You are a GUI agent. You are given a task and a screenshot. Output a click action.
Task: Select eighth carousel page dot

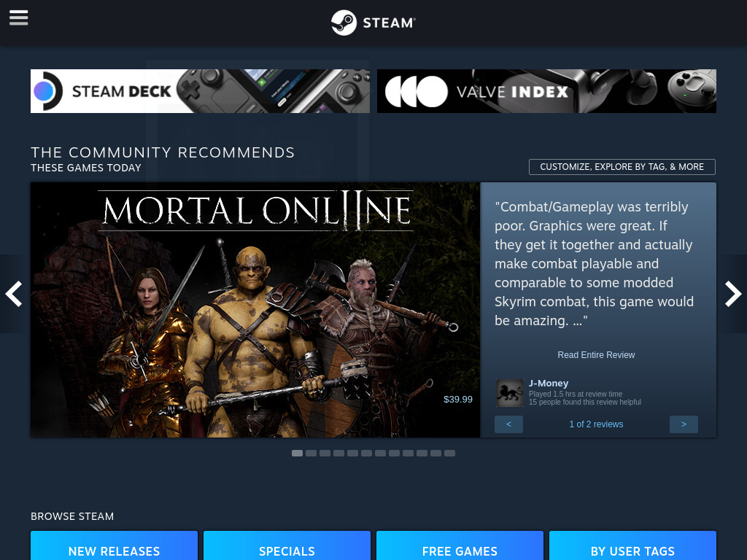pyautogui.click(x=394, y=454)
